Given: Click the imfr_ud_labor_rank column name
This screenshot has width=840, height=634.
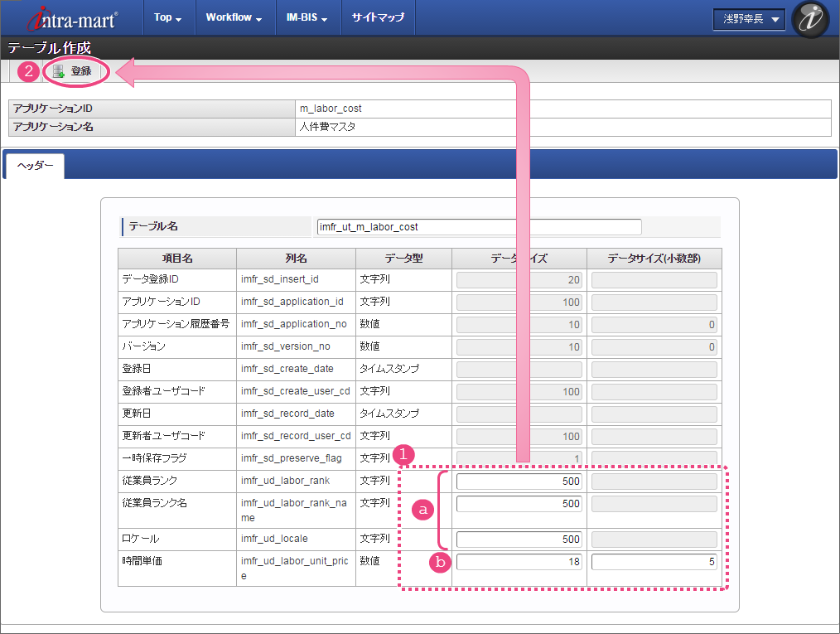Looking at the screenshot, I should coord(285,481).
